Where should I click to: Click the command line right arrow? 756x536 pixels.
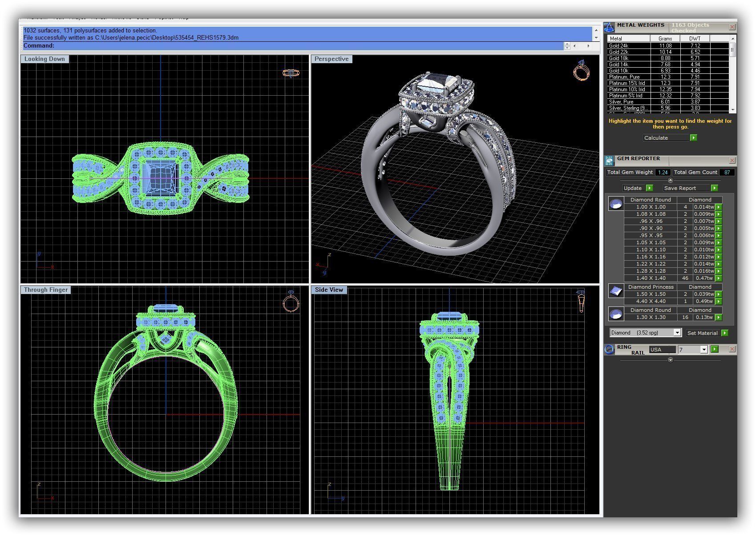588,46
